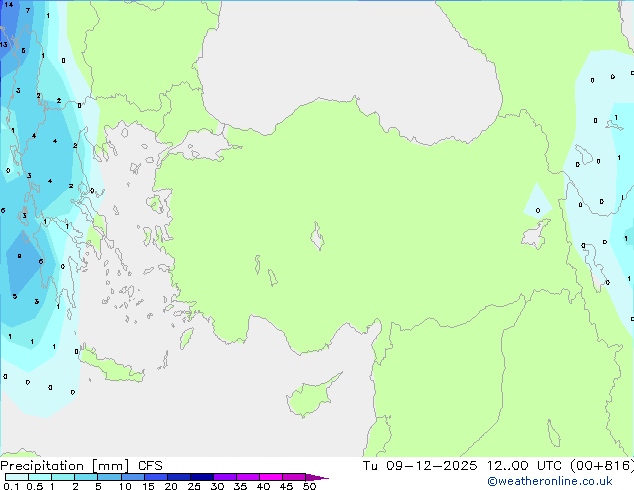
Task: Click the 40–45 mm magenta swatch
Action: point(271,477)
